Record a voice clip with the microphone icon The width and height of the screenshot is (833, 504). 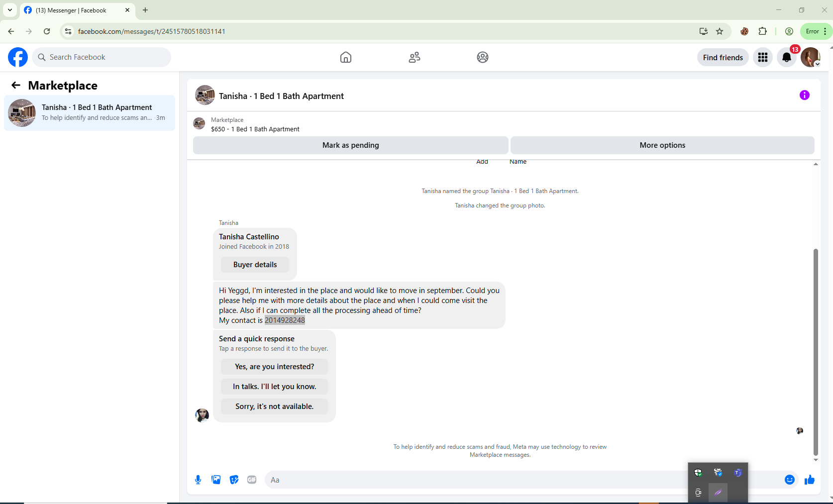pos(198,480)
